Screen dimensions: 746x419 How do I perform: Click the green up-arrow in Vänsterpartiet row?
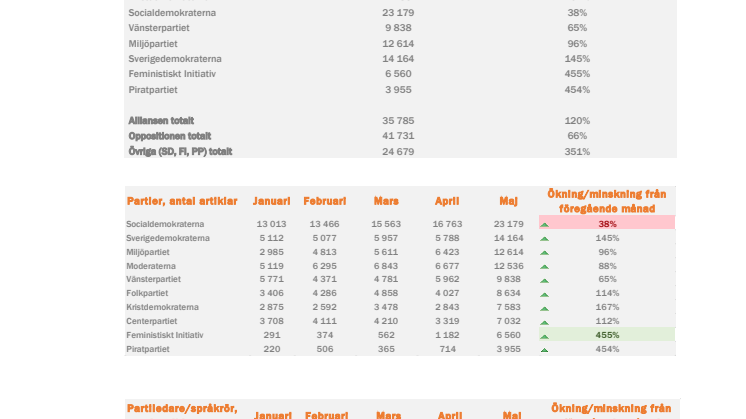pos(545,281)
